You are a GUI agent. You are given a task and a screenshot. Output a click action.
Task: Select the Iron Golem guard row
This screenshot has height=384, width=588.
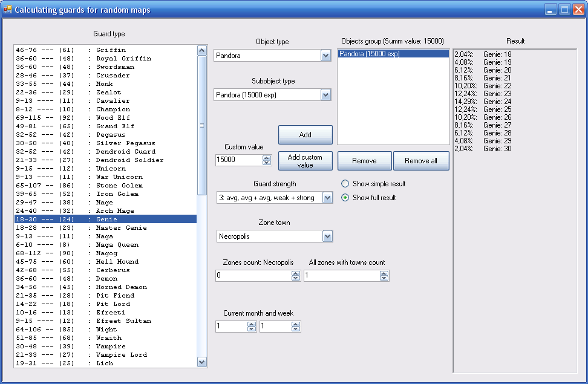pos(105,194)
